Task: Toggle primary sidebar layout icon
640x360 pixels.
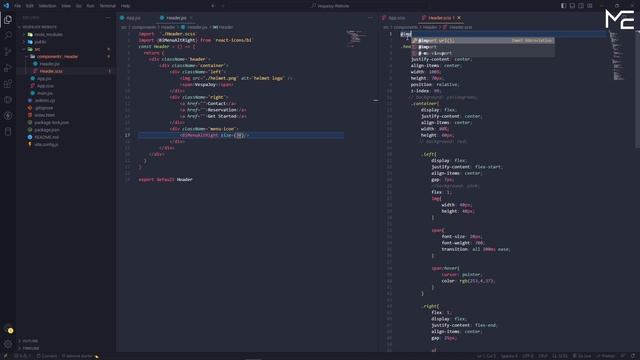Action: [563, 6]
